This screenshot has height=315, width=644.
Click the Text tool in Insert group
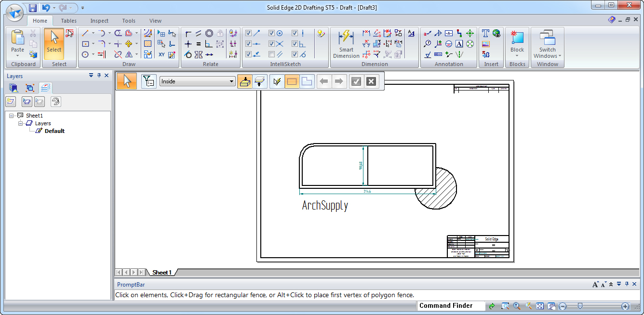[485, 33]
